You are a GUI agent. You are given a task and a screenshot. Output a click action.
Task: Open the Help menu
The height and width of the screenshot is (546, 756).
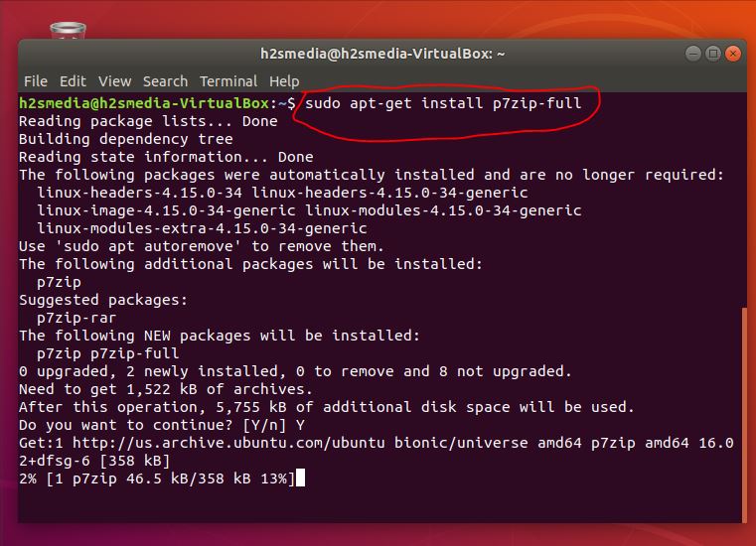284,81
